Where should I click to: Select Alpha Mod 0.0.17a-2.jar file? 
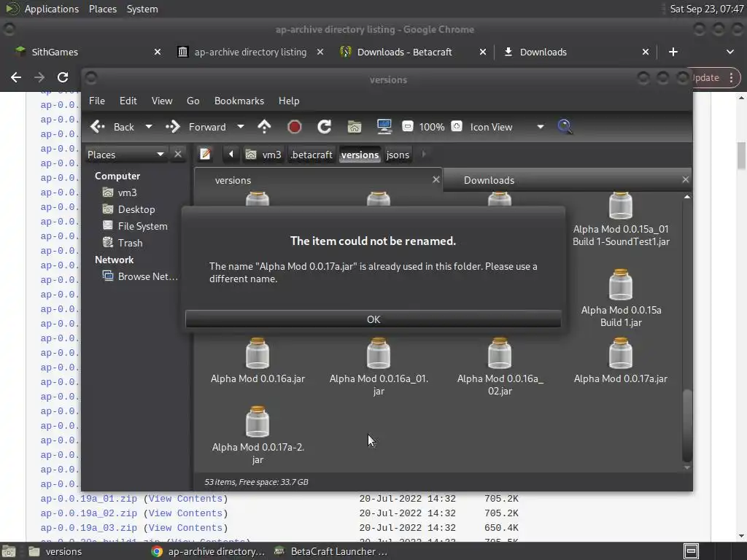tap(258, 435)
